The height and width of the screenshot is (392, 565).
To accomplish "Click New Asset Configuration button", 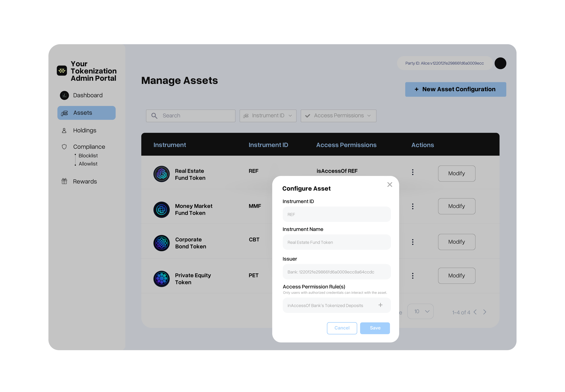I will point(455,89).
